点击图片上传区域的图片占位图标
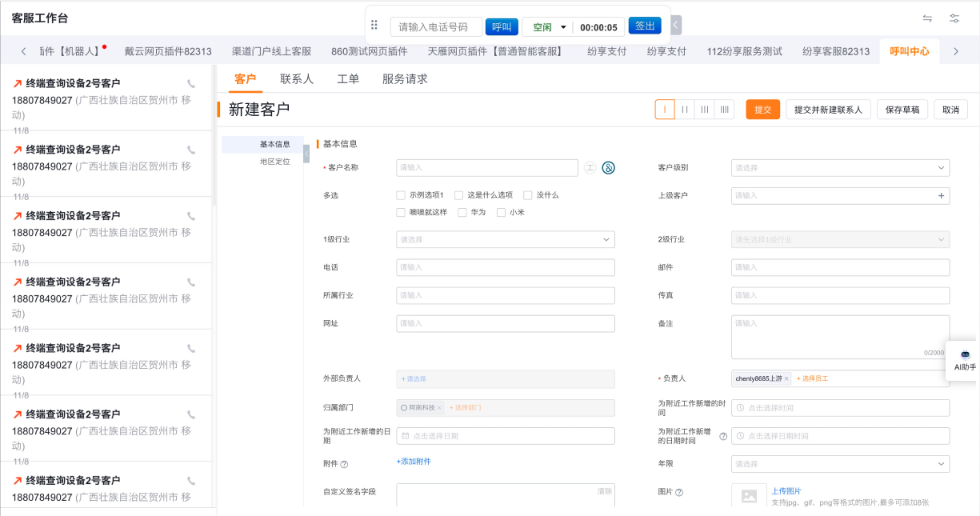This screenshot has width=980, height=516. pyautogui.click(x=749, y=496)
